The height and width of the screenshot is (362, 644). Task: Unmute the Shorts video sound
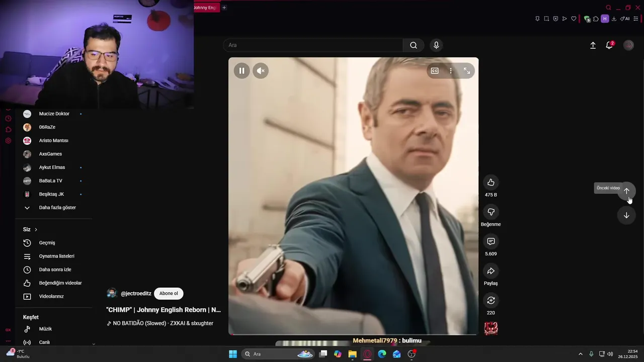(261, 71)
